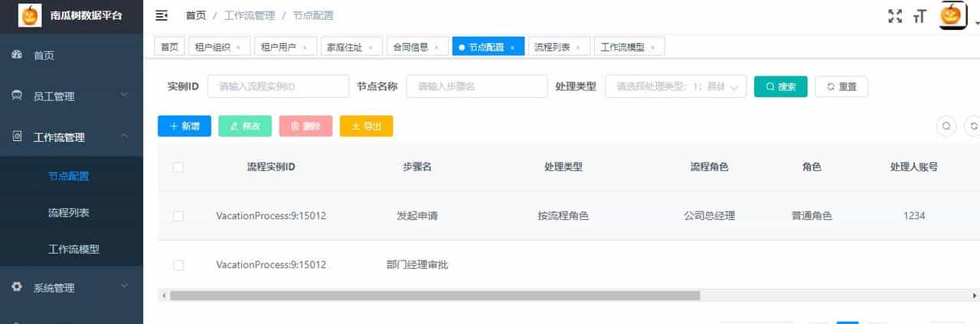Click 工作流管理 in the breadcrumb
This screenshot has width=980, height=324.
tap(250, 15)
